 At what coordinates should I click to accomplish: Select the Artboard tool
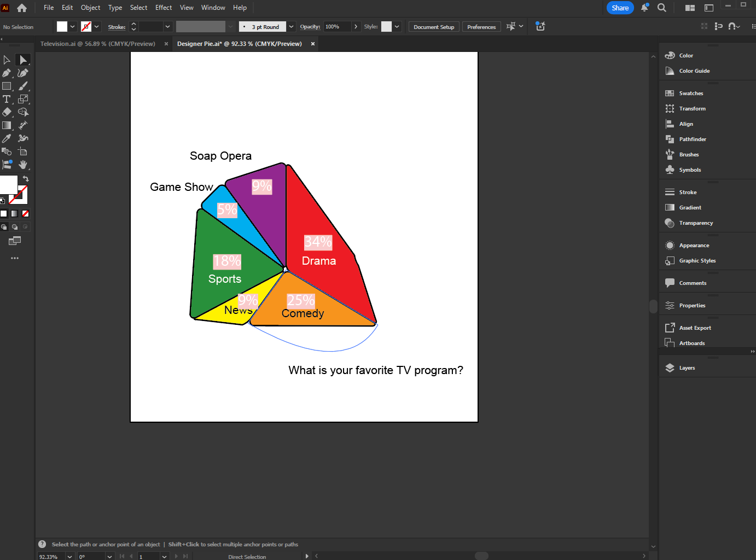point(23,151)
